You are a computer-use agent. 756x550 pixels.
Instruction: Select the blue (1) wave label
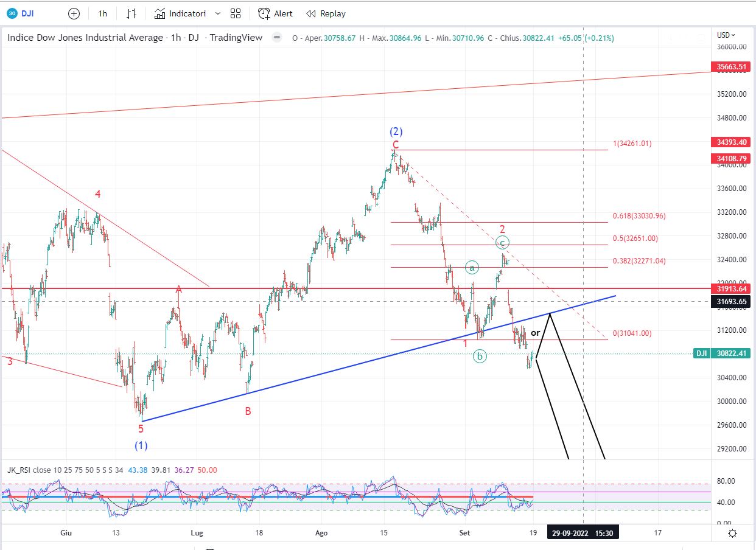pos(141,445)
